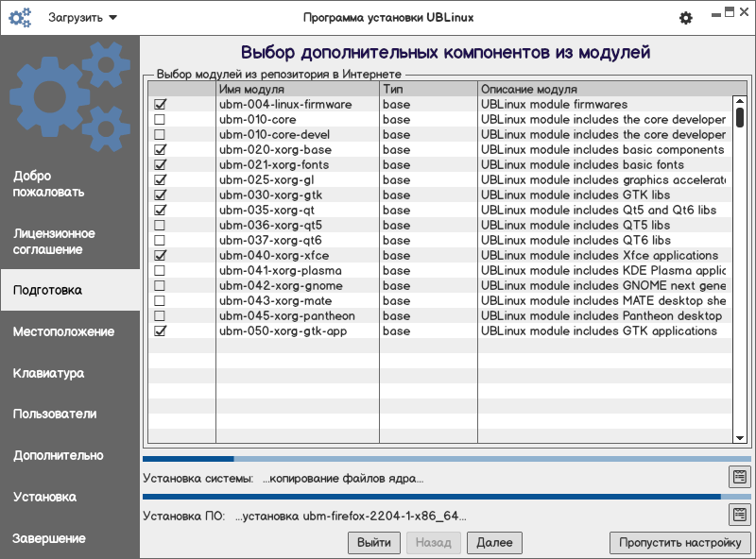Open software installation log icon
This screenshot has width=756, height=559.
coord(739,515)
